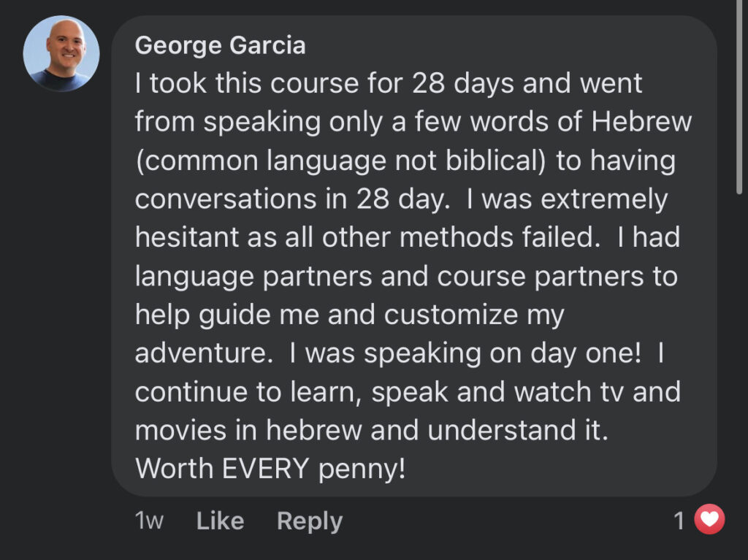Click the first "28 days" in the comment
This screenshot has height=560, width=748.
tap(462, 83)
